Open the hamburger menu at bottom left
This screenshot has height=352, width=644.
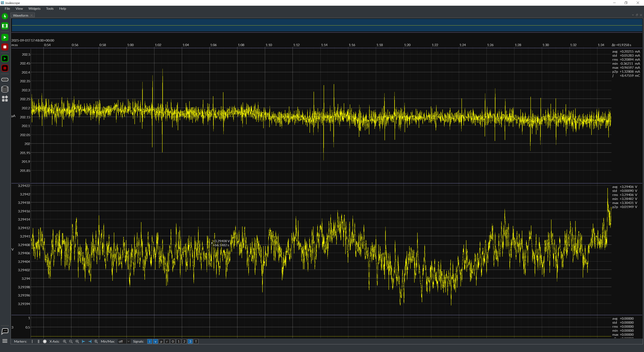tap(5, 341)
